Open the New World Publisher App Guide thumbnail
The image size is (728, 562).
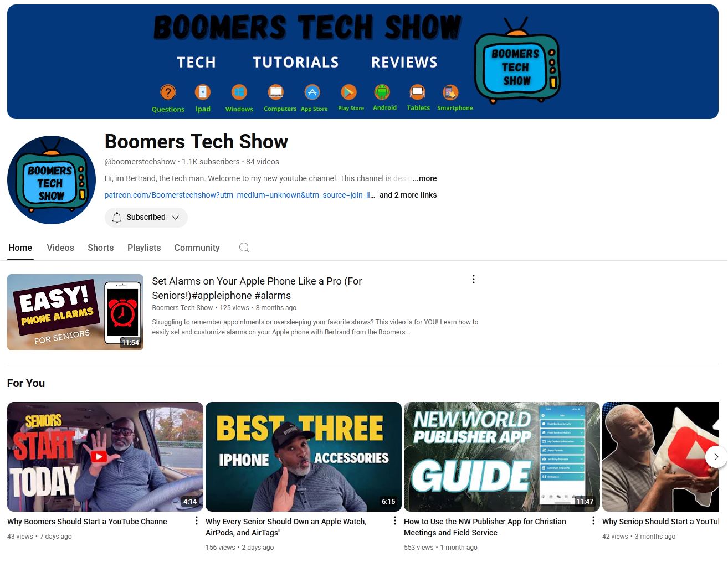tap(501, 457)
